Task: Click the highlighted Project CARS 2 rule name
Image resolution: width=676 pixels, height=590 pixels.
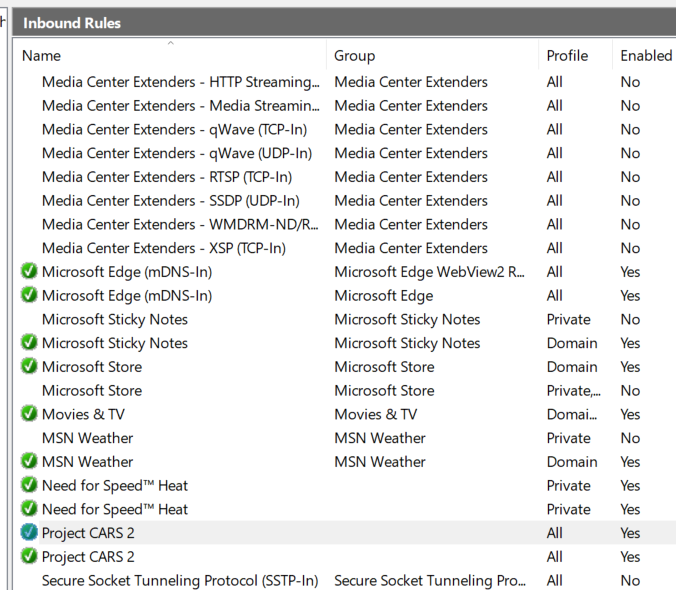Action: [x=88, y=533]
